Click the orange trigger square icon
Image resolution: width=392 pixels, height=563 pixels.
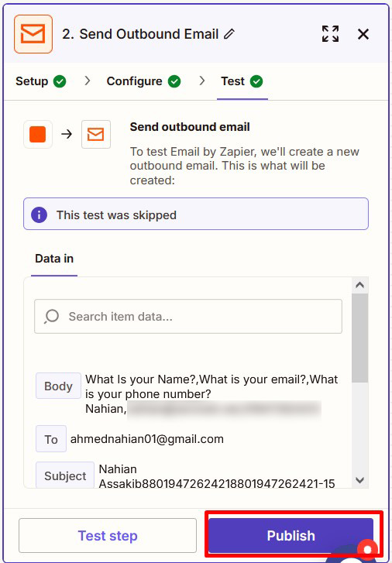(38, 134)
